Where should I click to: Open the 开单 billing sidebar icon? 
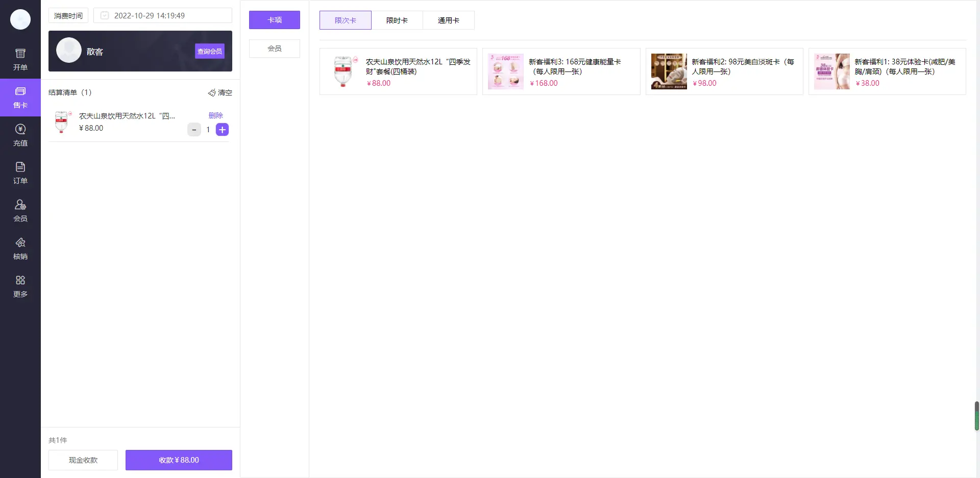(x=20, y=60)
